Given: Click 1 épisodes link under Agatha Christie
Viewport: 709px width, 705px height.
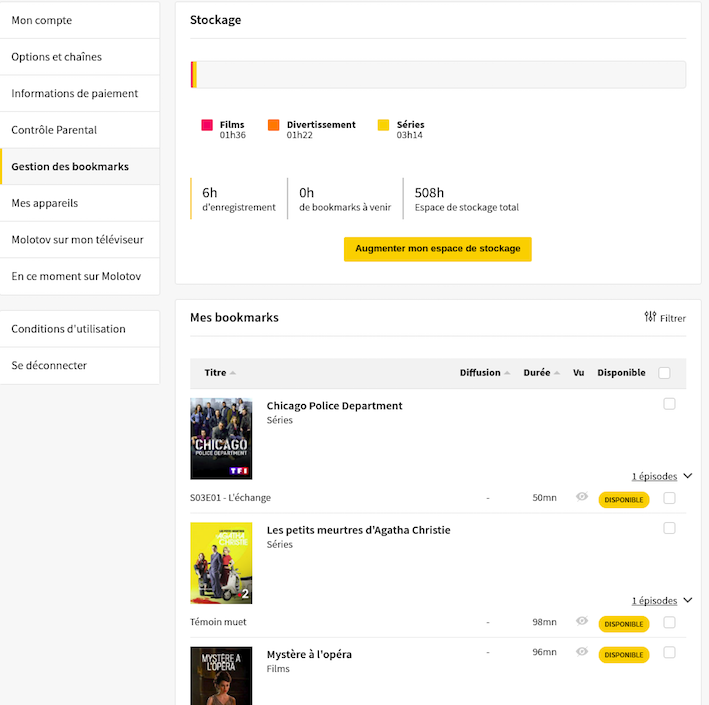Looking at the screenshot, I should [x=654, y=601].
